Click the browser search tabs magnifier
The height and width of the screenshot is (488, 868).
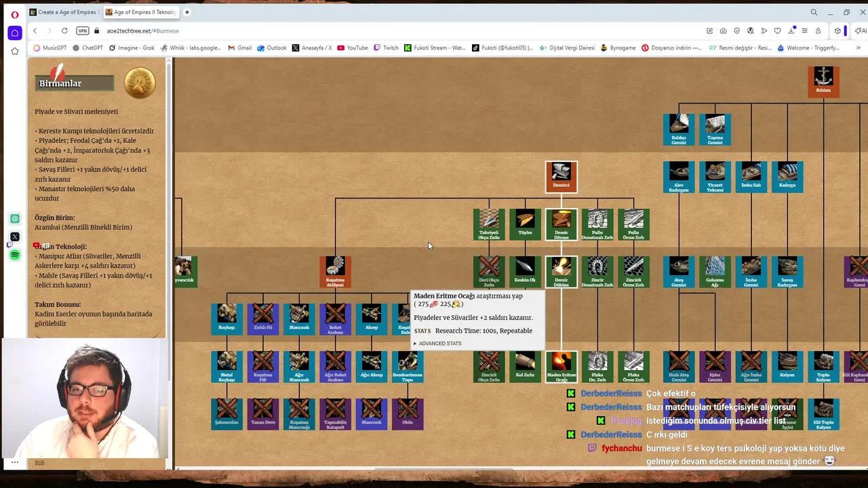814,12
